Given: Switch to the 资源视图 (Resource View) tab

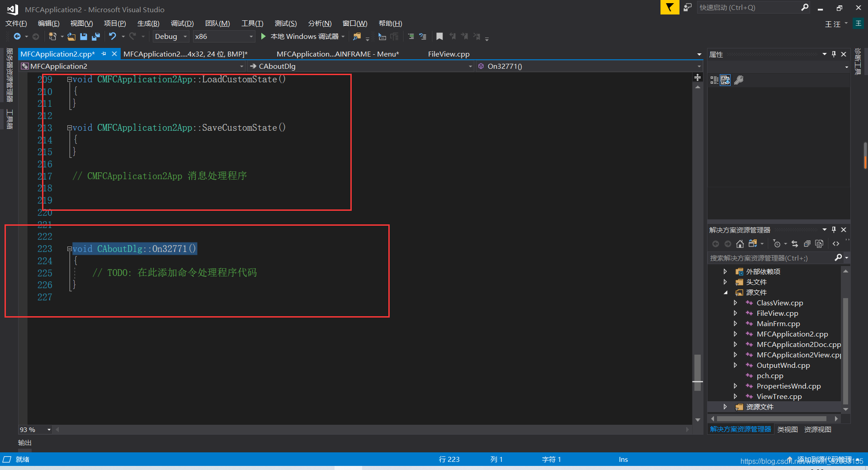Looking at the screenshot, I should [x=817, y=429].
